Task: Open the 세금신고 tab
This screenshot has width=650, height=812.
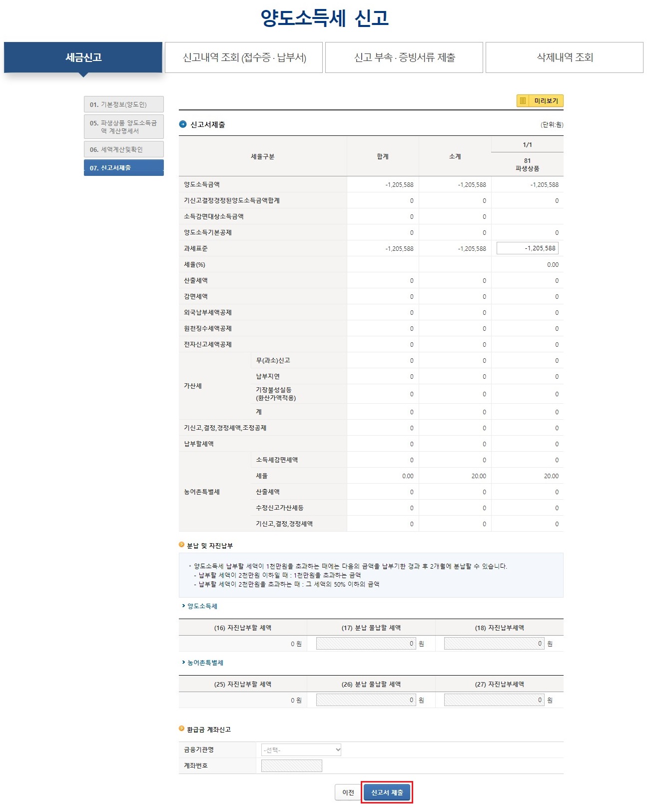Action: click(83, 57)
